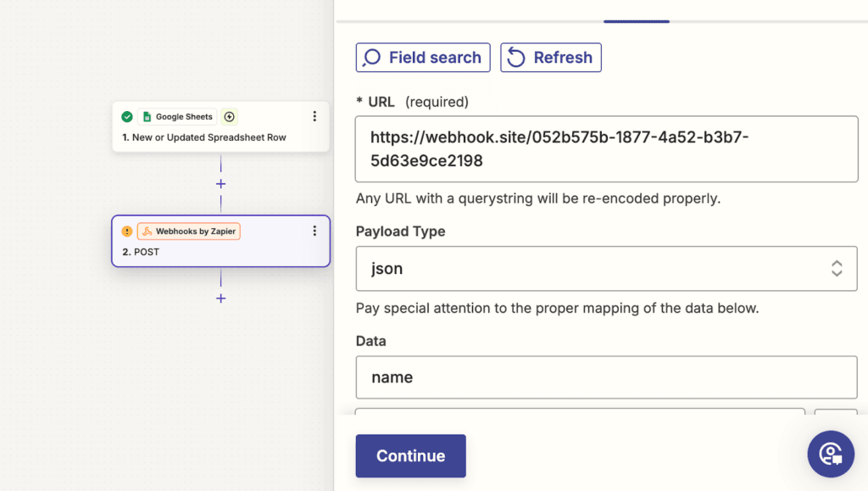Click the Refresh button
Viewport: 868px width, 491px height.
click(x=551, y=58)
